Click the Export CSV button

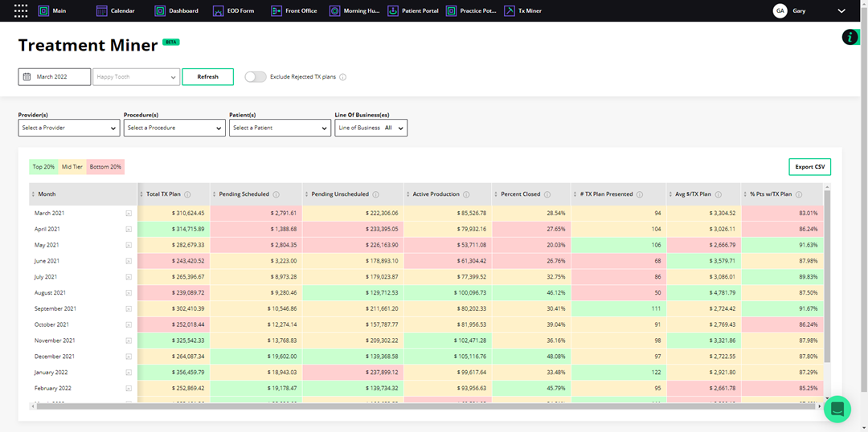(809, 167)
